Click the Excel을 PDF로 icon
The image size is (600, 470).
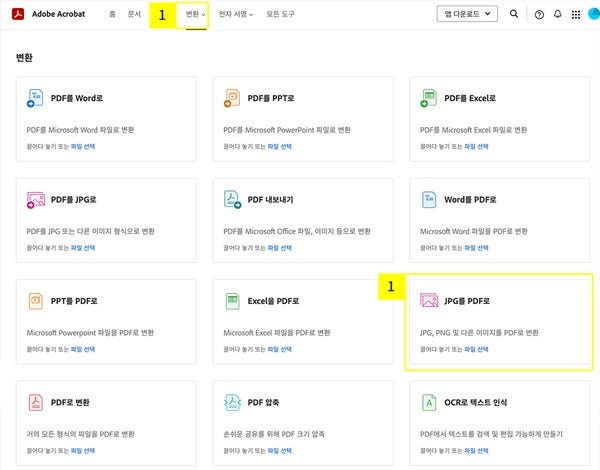[232, 301]
